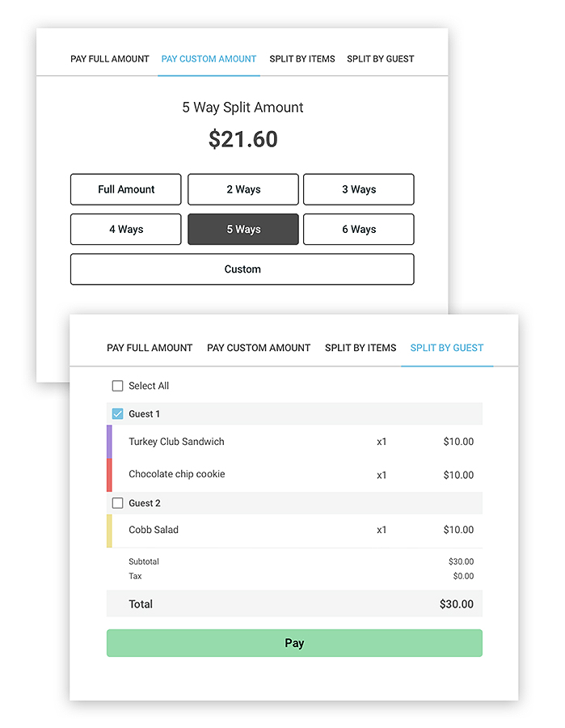565x728 pixels.
Task: Toggle the Select All checkbox
Action: [117, 386]
